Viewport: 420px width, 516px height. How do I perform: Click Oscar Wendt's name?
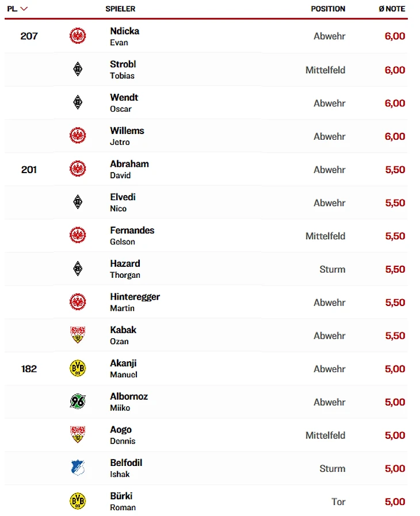pos(124,98)
